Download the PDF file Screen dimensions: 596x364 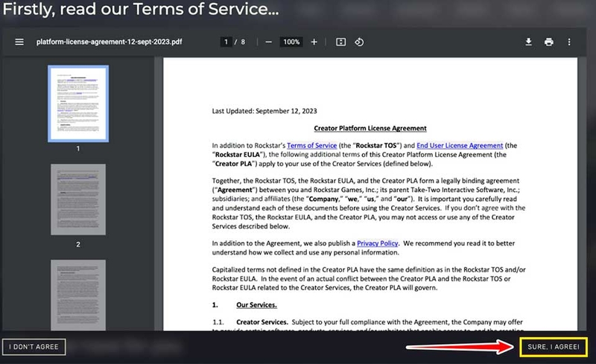[528, 42]
